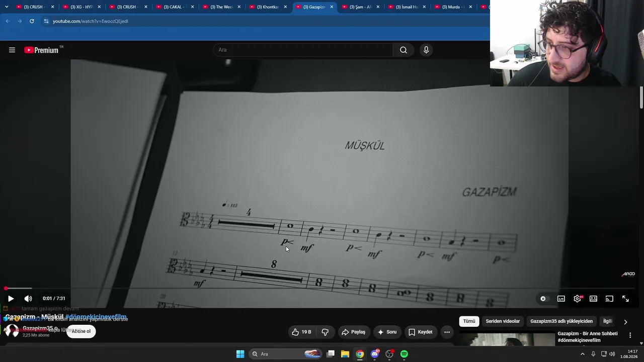Open the Gazapizm35 channel avatar
644x362 pixels.
[11, 330]
